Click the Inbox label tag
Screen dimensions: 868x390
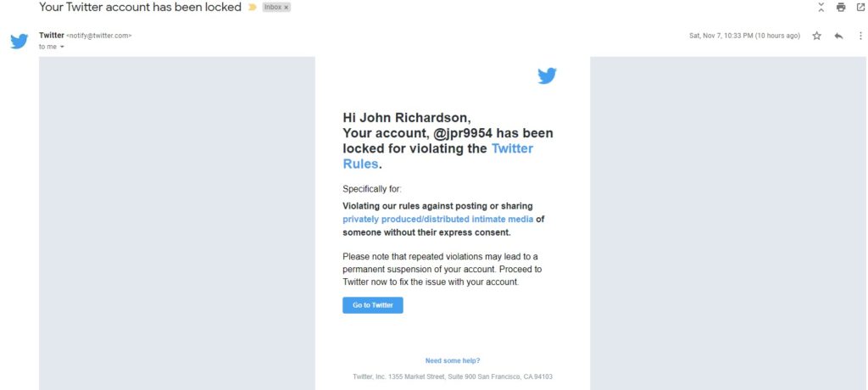coord(272,7)
